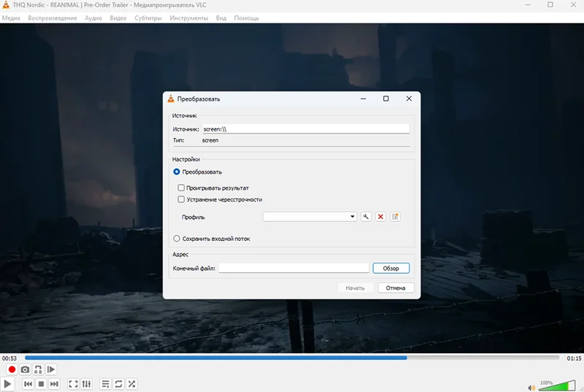The height and width of the screenshot is (392, 584).
Task: Open extended settings equalizer icon
Action: pos(87,384)
